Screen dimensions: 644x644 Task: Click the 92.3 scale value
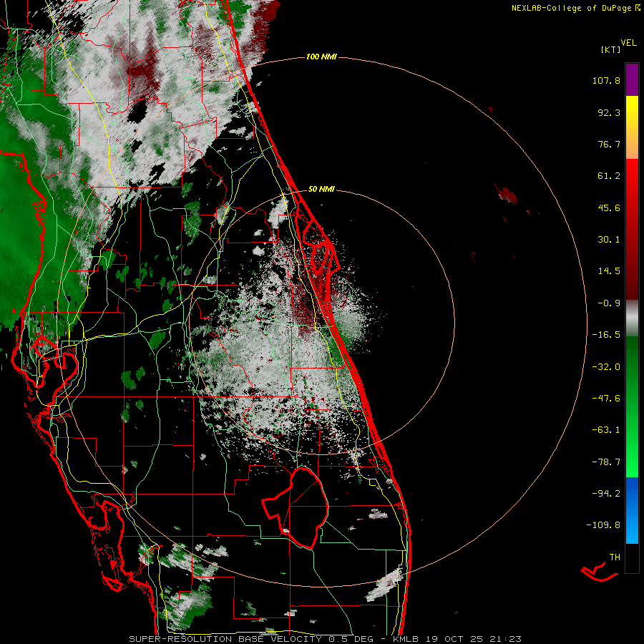pos(609,112)
